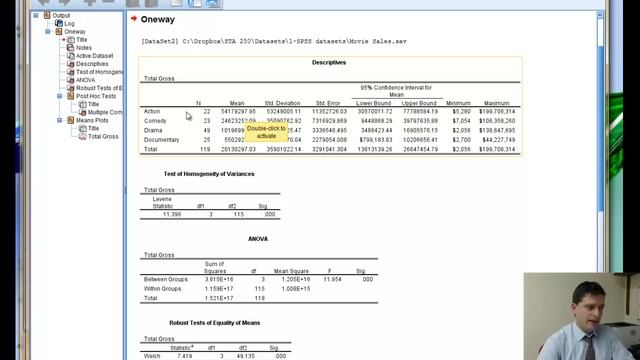
Task: Click the F value 11.954 in ANOVA
Action: click(x=332, y=279)
